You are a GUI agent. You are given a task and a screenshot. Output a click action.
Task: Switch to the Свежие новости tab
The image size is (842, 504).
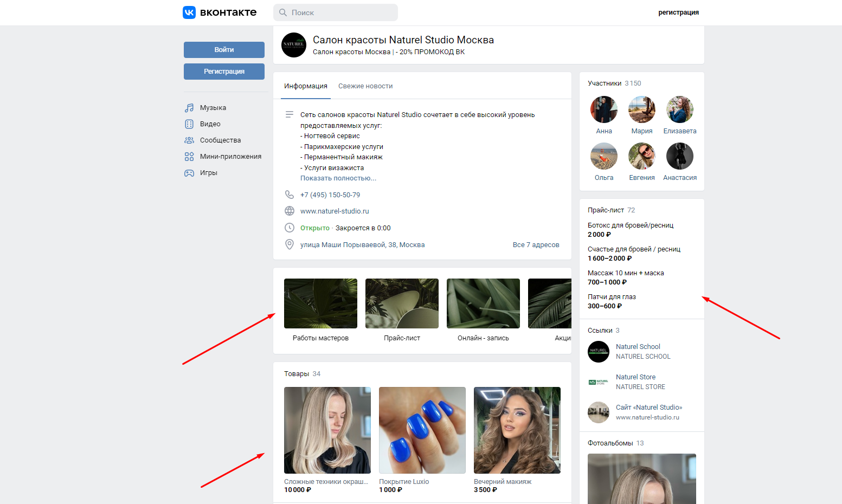tap(365, 86)
